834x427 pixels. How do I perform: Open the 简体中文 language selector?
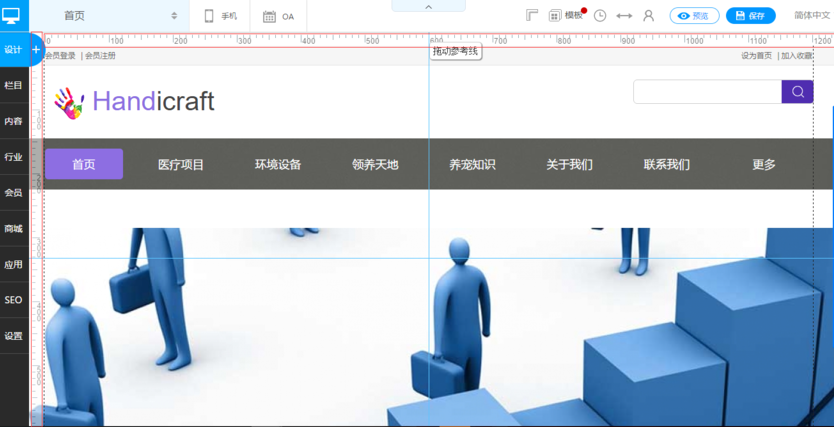pos(812,15)
